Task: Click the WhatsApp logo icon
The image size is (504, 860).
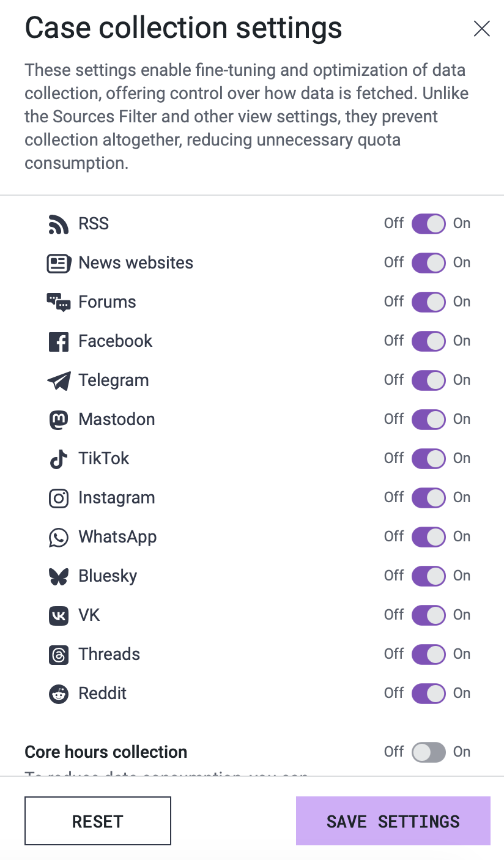Action: (x=59, y=537)
